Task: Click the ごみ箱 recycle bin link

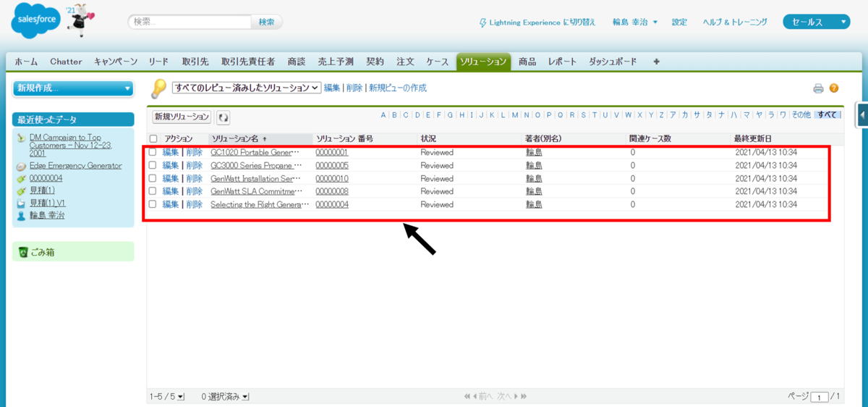Action: [42, 252]
